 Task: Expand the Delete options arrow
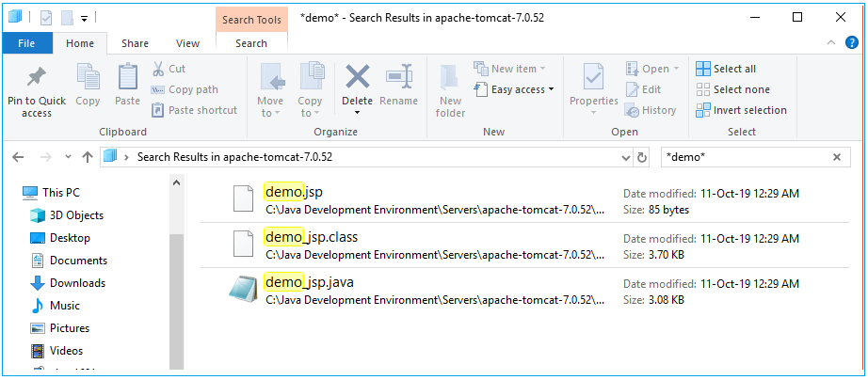357,114
